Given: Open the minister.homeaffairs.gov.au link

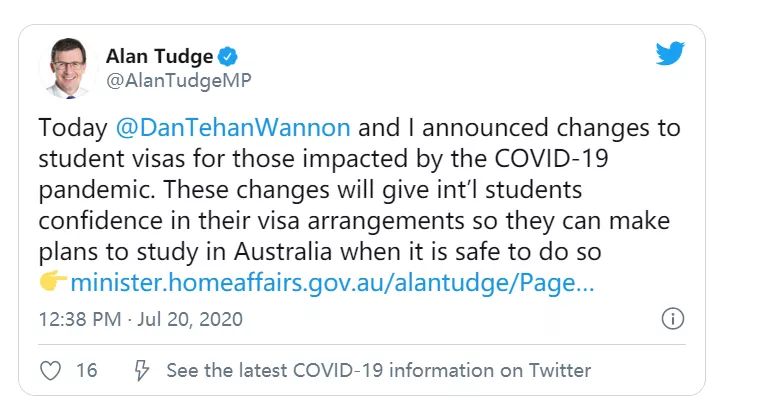Looking at the screenshot, I should click(x=332, y=282).
